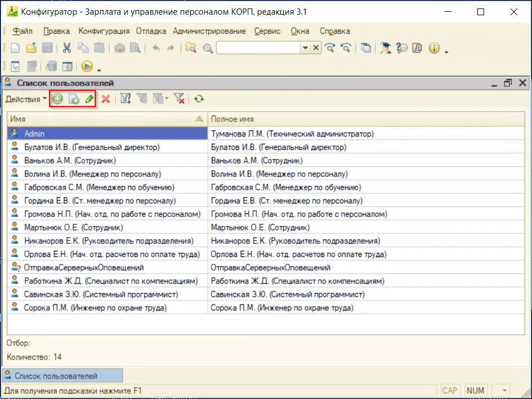Image resolution: width=532 pixels, height=399 pixels.
Task: Open the Администрирование menu
Action: tap(210, 31)
